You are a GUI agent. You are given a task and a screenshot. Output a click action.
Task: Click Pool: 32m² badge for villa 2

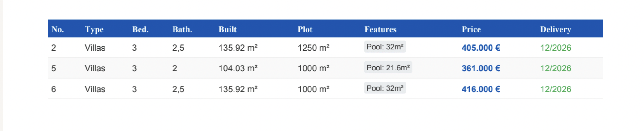point(385,47)
